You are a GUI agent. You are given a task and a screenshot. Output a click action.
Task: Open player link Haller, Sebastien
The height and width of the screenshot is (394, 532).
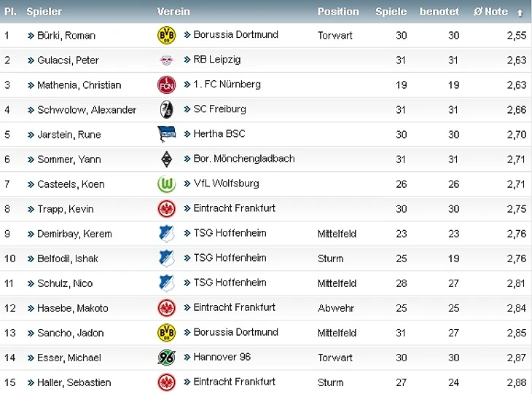(74, 382)
